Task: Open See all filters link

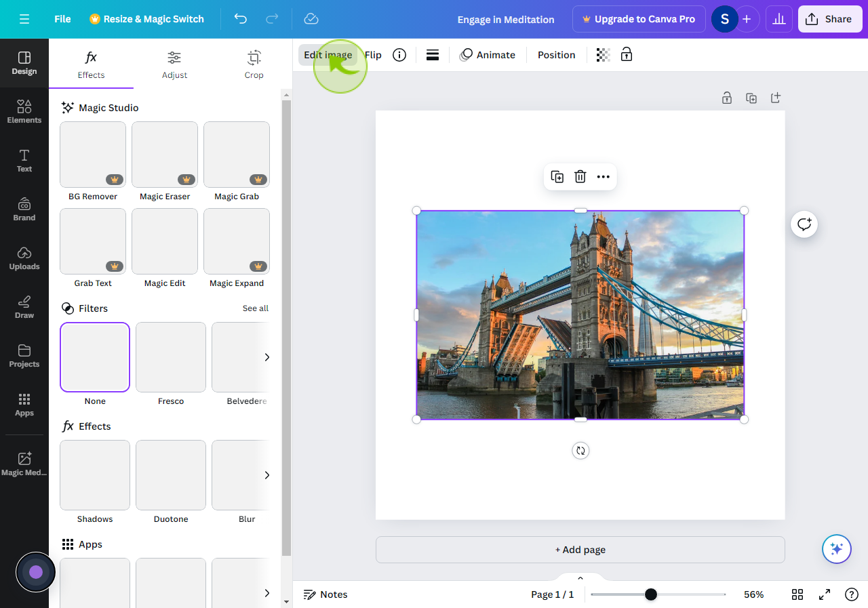Action: (256, 308)
